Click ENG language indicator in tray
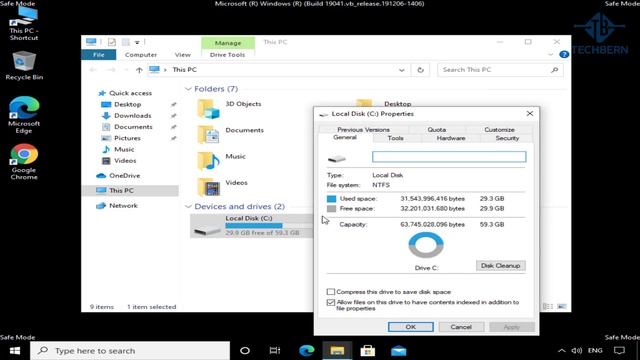 [595, 351]
